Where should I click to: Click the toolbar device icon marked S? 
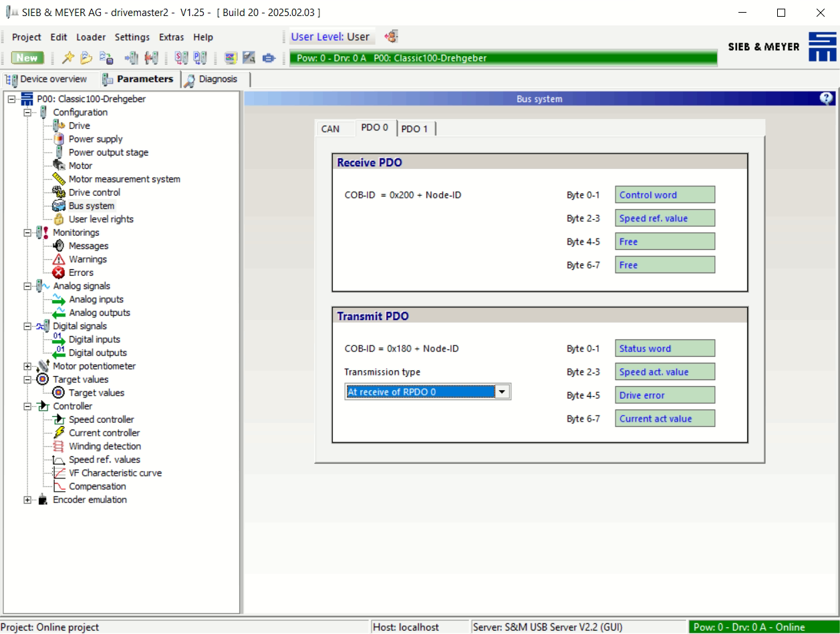coord(181,58)
